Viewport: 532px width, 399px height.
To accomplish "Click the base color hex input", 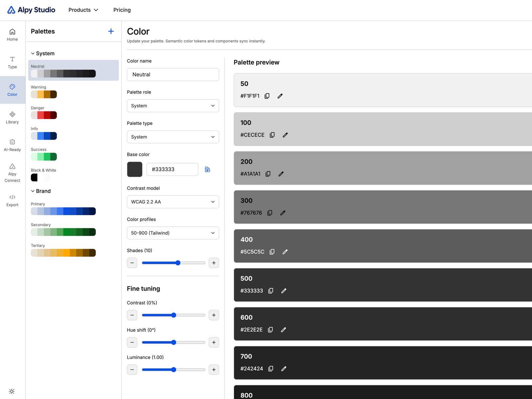I will pos(172,169).
